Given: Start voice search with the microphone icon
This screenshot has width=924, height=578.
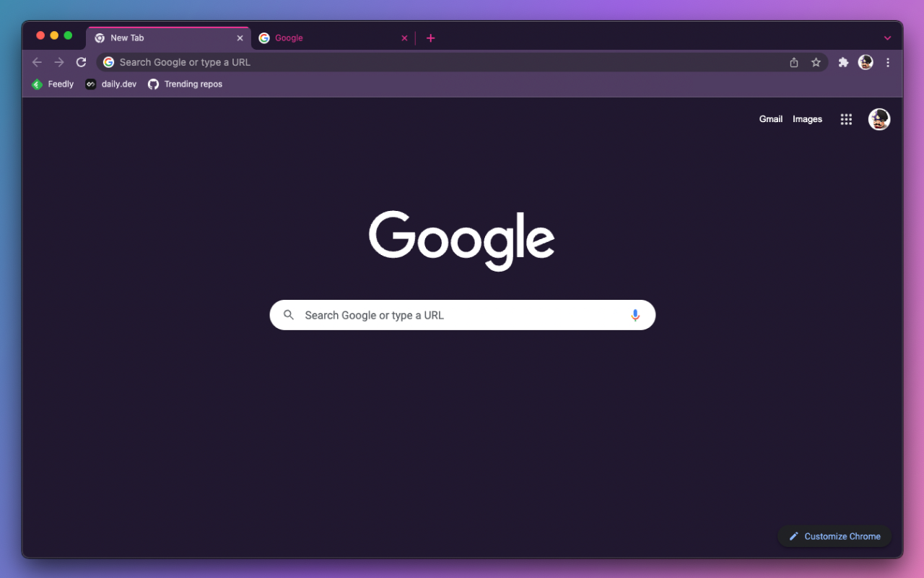Looking at the screenshot, I should click(635, 315).
